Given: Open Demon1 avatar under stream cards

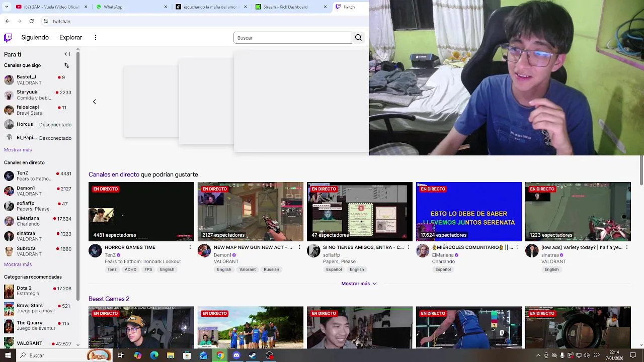Looking at the screenshot, I should pos(204,251).
